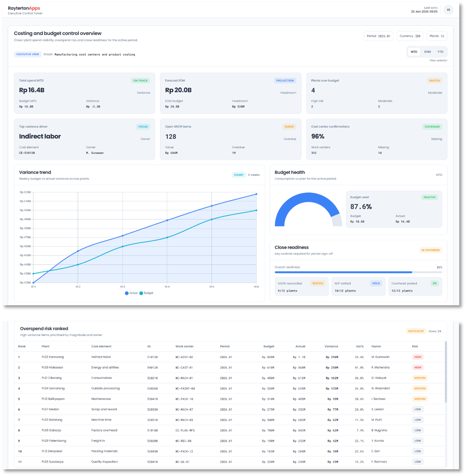Click the EXECUTIVE VIEW badge

tap(27, 54)
